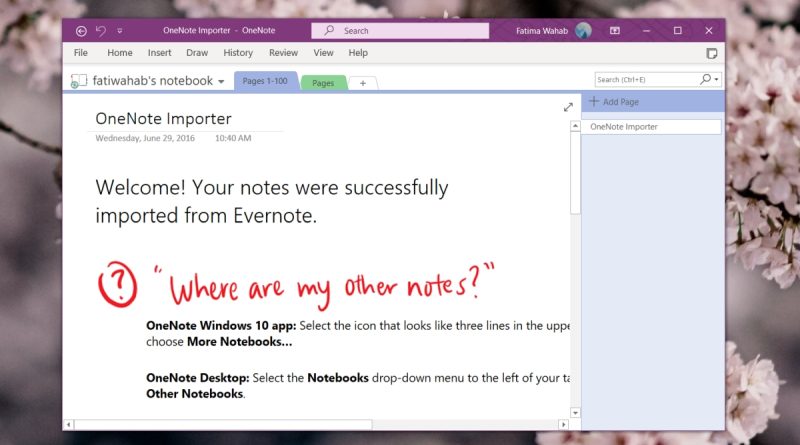
Task: Expand the fatiwahab's notebook dropdown
Action: (x=221, y=82)
